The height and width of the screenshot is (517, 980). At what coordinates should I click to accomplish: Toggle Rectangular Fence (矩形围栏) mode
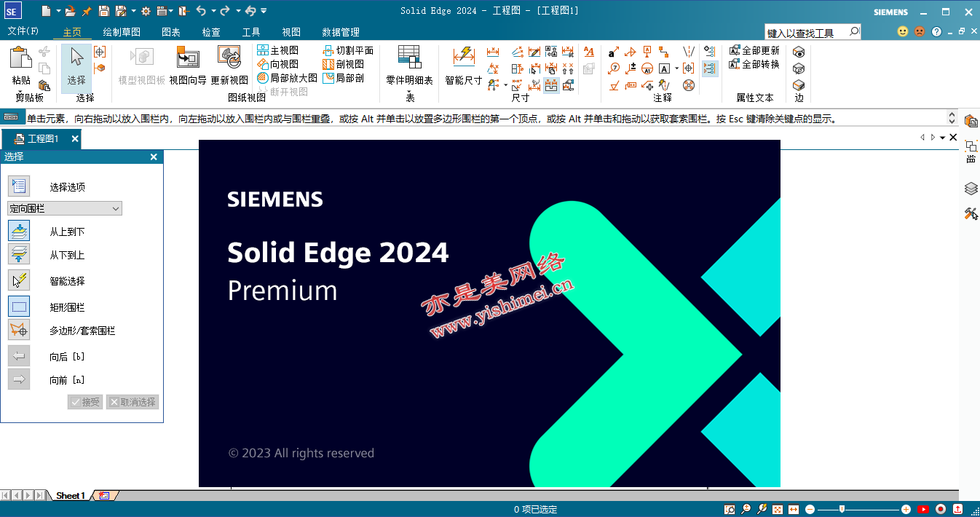tap(19, 307)
